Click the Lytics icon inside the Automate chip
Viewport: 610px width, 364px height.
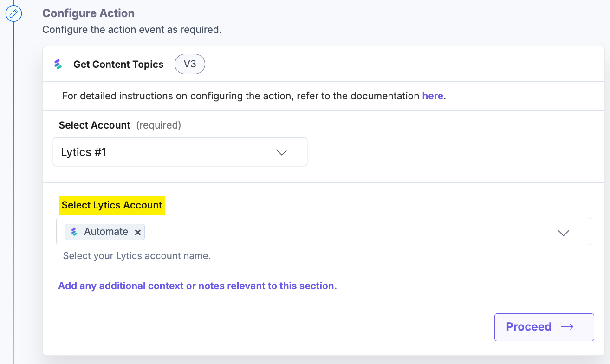74,232
